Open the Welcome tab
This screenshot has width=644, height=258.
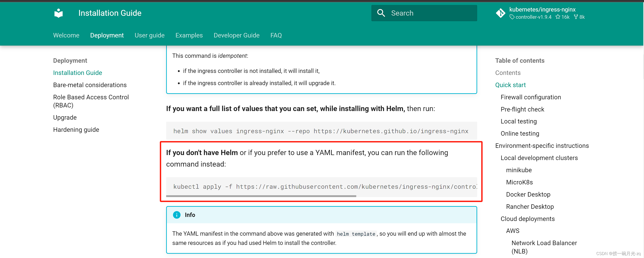pyautogui.click(x=66, y=35)
